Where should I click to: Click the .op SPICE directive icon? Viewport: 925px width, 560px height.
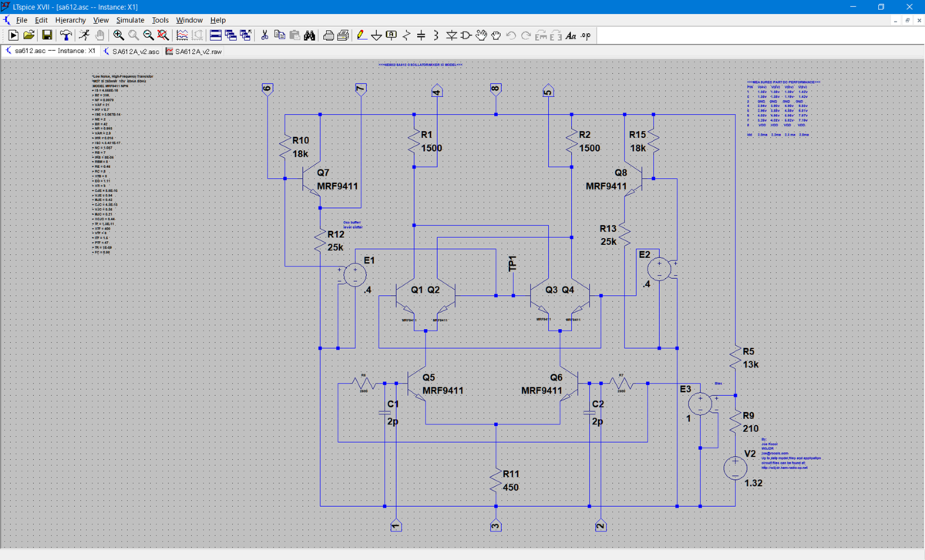(x=586, y=35)
